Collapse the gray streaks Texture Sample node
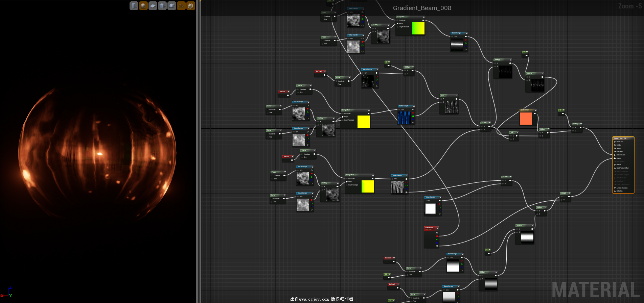Viewport: 644px width, 303px height. pos(407,176)
